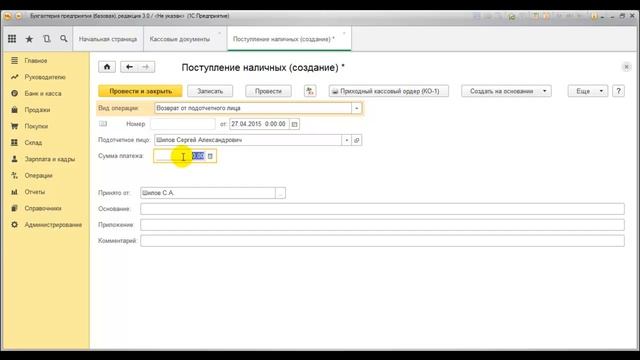Viewport: 640px width, 360px height.
Task: Click the date field 27.04.2015
Action: click(259, 124)
